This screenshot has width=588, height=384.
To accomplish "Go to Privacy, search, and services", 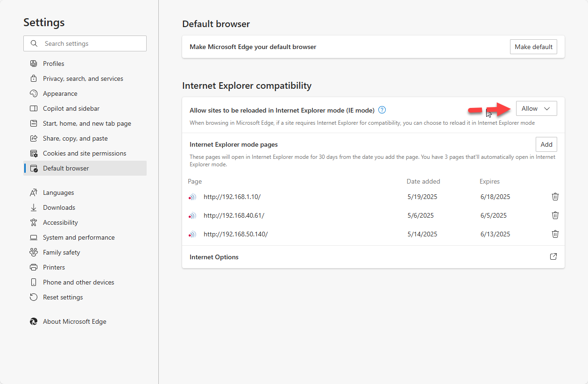I will [x=85, y=78].
